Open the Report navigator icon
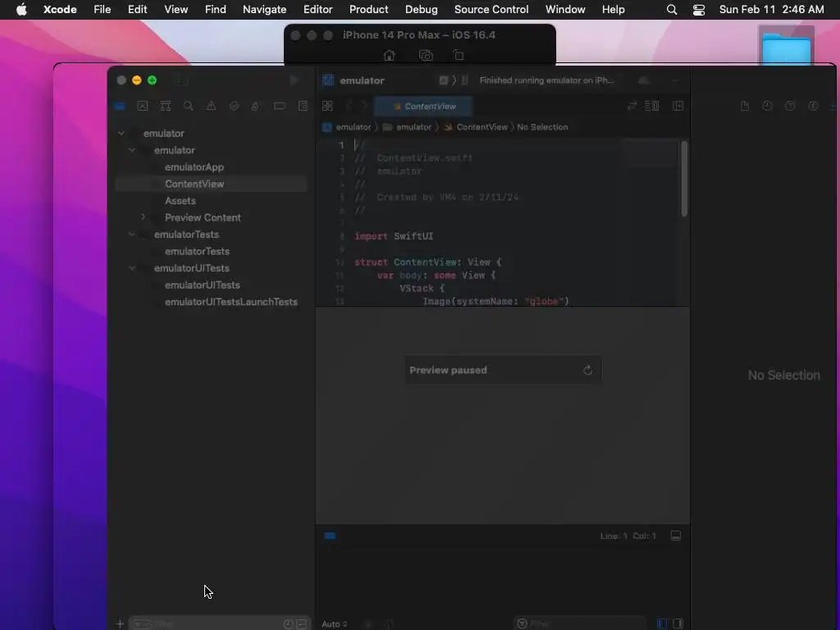 coord(303,106)
